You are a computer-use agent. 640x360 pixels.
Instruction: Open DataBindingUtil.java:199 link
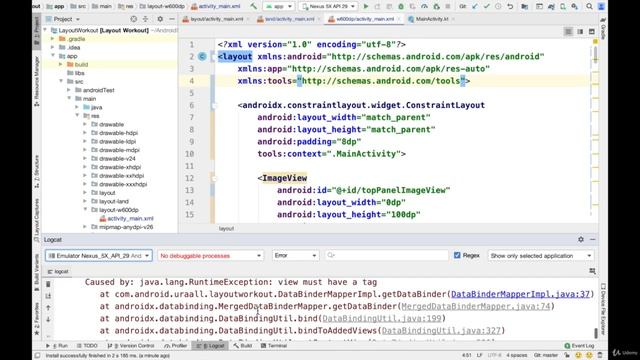pyautogui.click(x=382, y=318)
